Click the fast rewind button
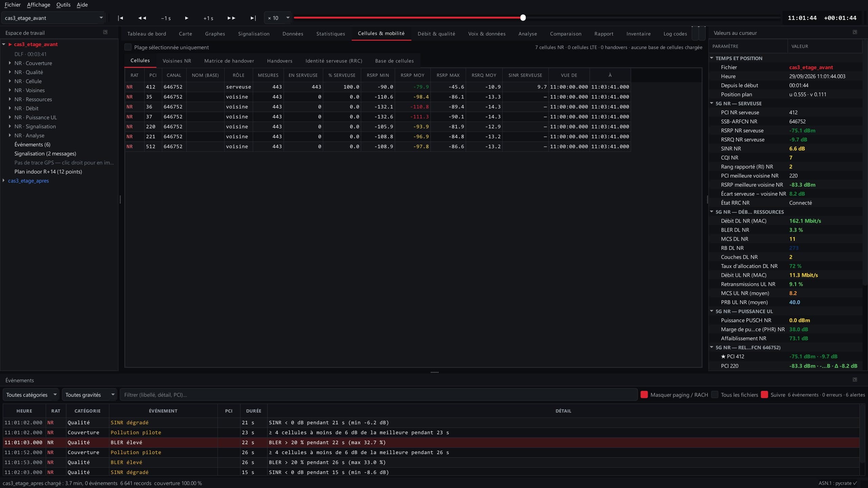This screenshot has height=488, width=868. [x=142, y=18]
